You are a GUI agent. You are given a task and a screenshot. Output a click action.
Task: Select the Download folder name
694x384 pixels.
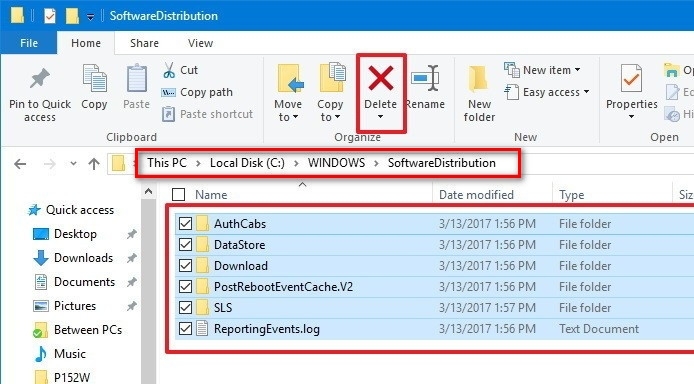pos(241,265)
